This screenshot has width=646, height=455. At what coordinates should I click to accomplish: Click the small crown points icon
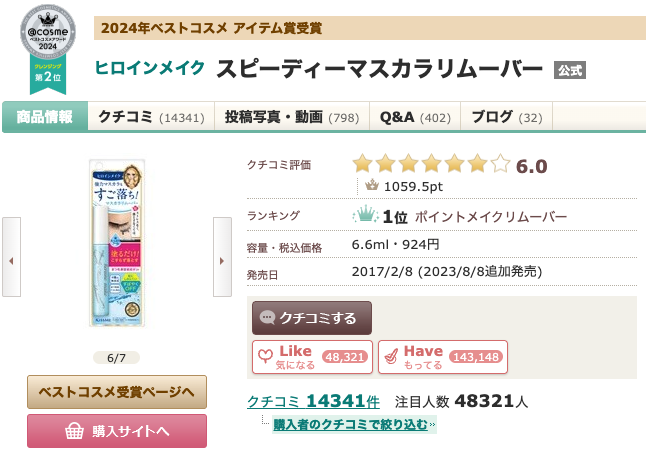point(372,185)
